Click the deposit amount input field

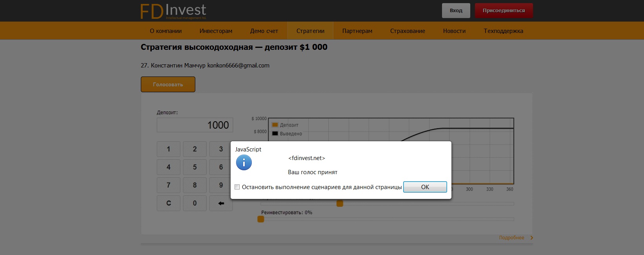(x=195, y=125)
